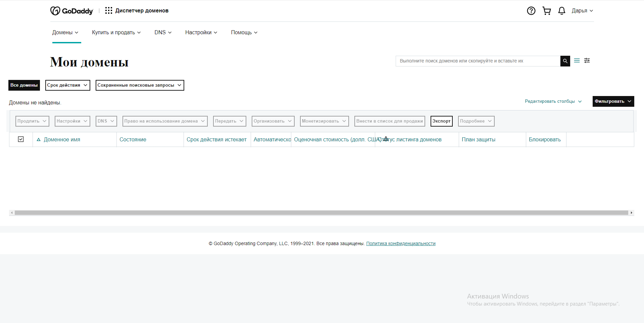The width and height of the screenshot is (644, 323).
Task: Click the sort triangle beside Доменное имя
Action: [x=39, y=140]
